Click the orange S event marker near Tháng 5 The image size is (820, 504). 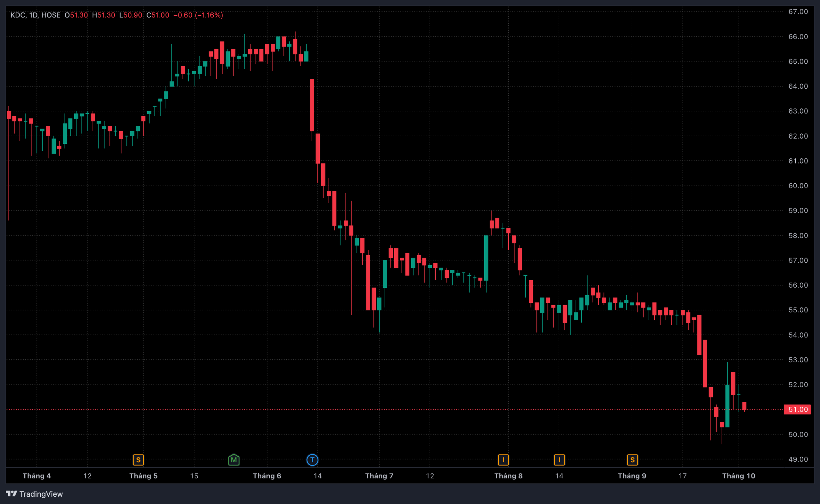[x=138, y=460]
